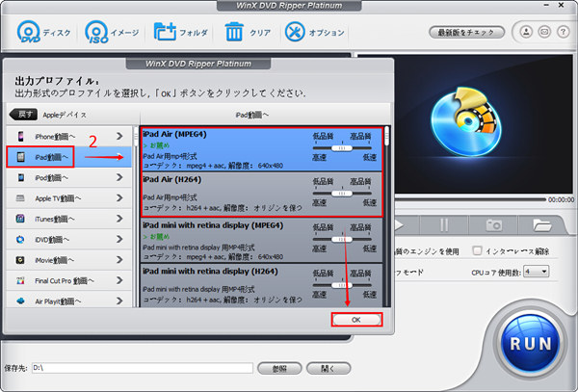Screen dimensions: 578x392
Task: Click the mail envelope icon
Action: tap(544, 32)
